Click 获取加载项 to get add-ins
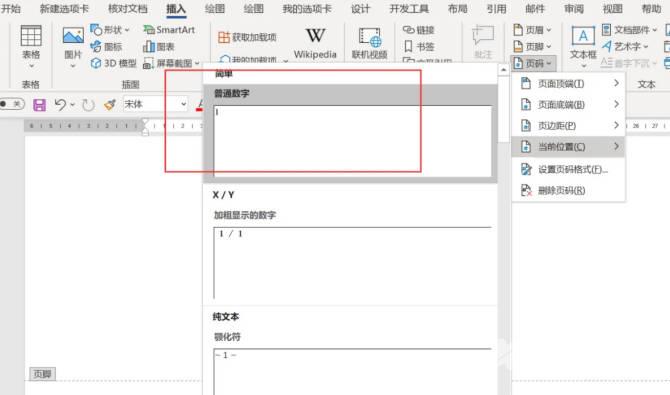This screenshot has height=395, width=670. [247, 37]
